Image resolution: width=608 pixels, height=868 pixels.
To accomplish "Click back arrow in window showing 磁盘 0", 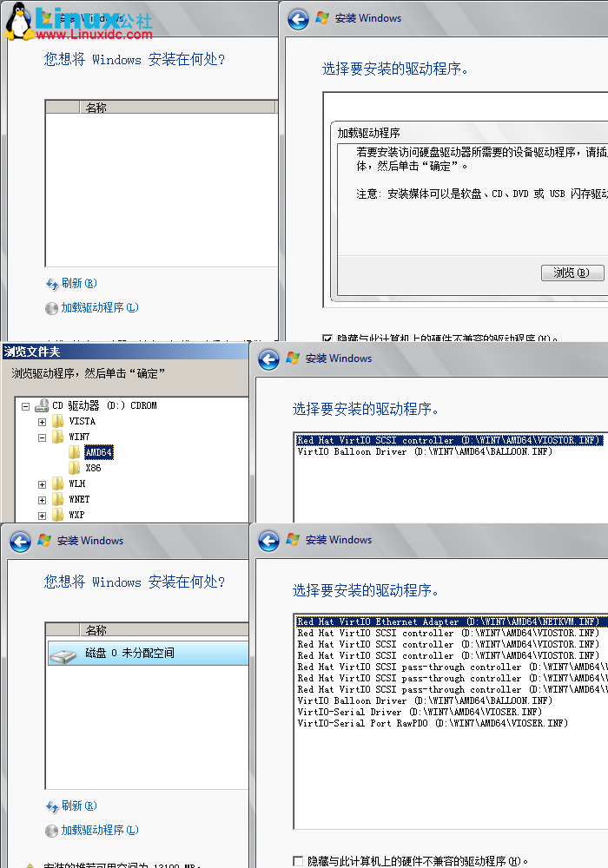I will click(21, 542).
